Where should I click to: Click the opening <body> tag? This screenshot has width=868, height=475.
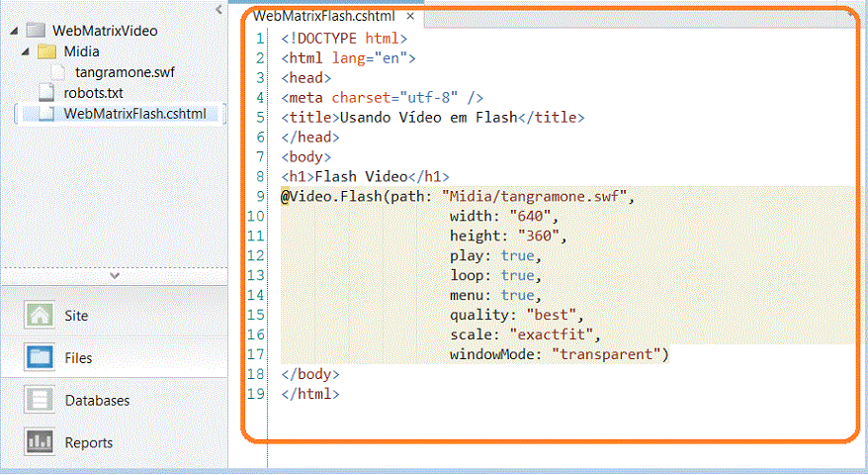click(x=306, y=157)
